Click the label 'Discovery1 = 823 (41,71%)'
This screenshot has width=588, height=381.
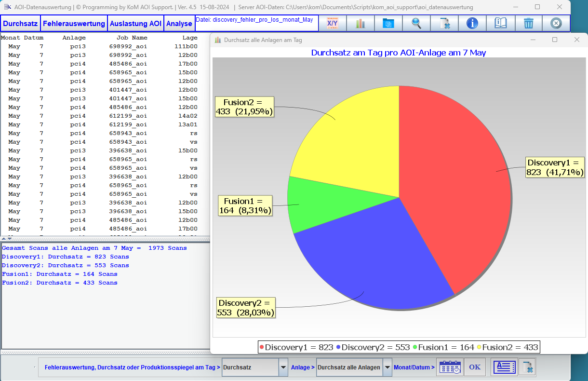pyautogui.click(x=555, y=167)
